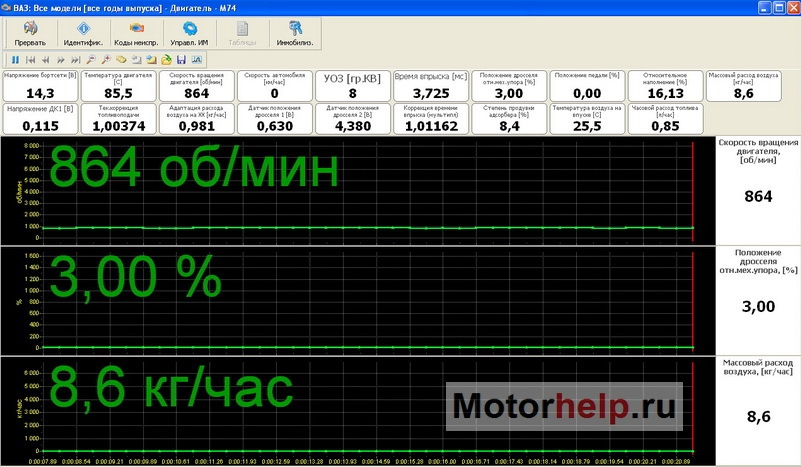The width and height of the screenshot is (801, 467).
Task: Jump to the first record
Action: pyautogui.click(x=31, y=60)
